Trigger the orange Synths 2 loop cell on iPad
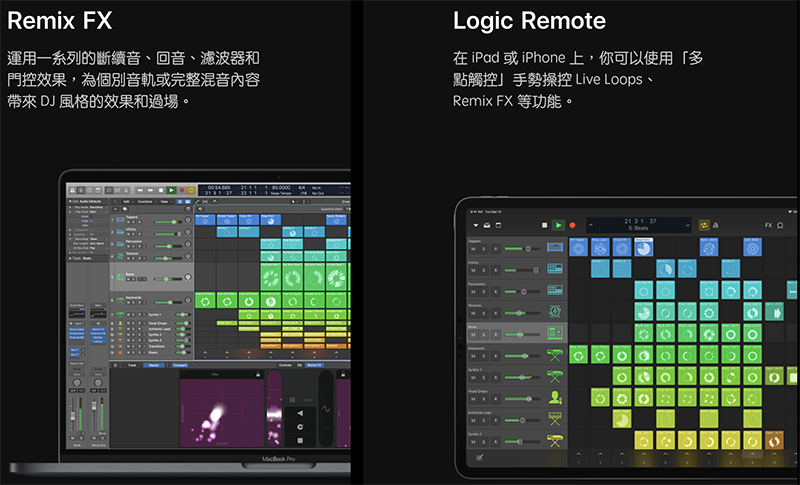The width and height of the screenshot is (800, 485). [774, 440]
